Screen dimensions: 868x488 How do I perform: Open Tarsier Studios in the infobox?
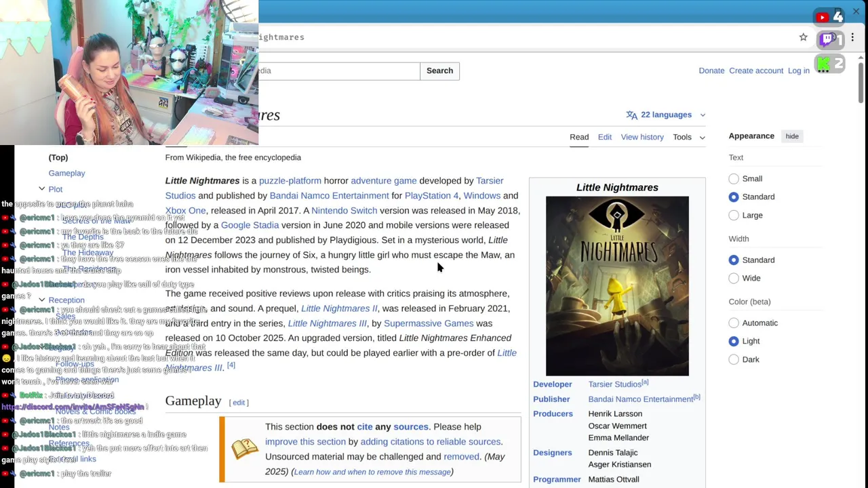pos(614,384)
